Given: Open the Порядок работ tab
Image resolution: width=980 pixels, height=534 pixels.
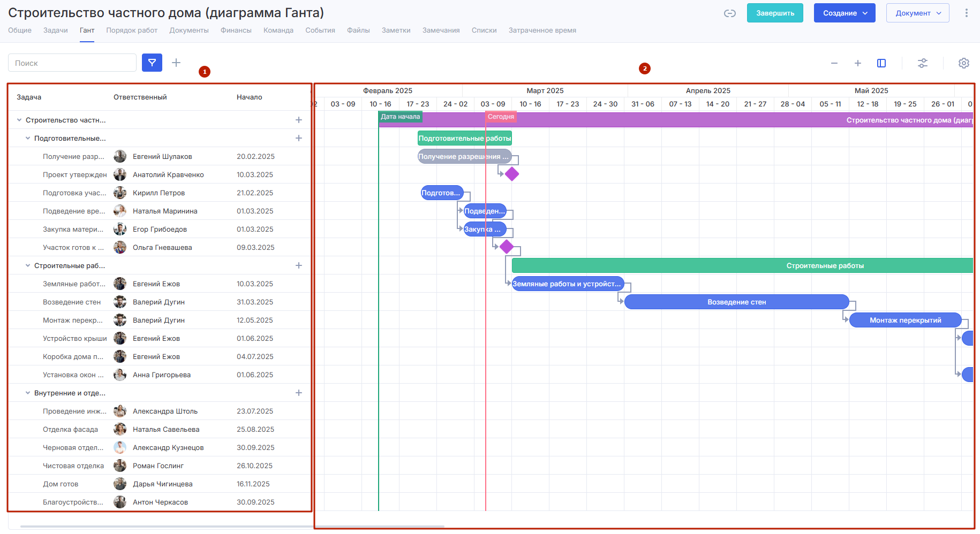Looking at the screenshot, I should pyautogui.click(x=132, y=30).
